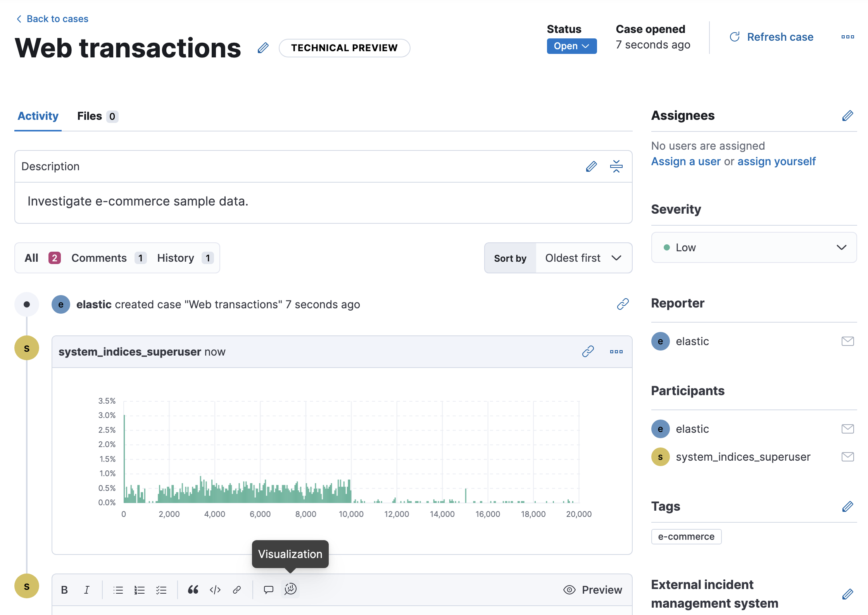Viewport: 868px width, 615px height.
Task: Click the Assignees edit pencil icon
Action: [x=847, y=116]
